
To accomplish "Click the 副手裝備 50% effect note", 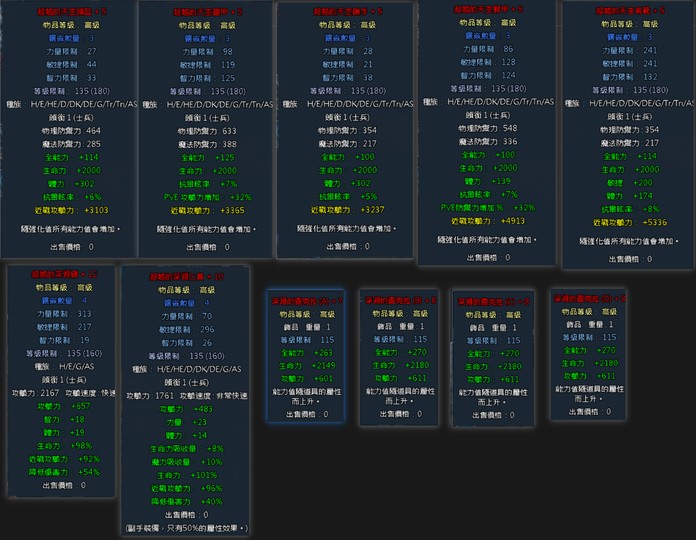I will 186,527.
